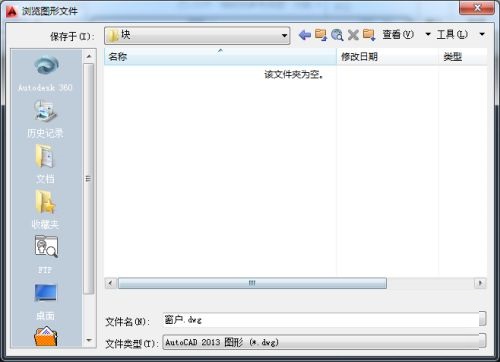Open the 历史记录 history shortcut
500x362 pixels.
pyautogui.click(x=46, y=119)
